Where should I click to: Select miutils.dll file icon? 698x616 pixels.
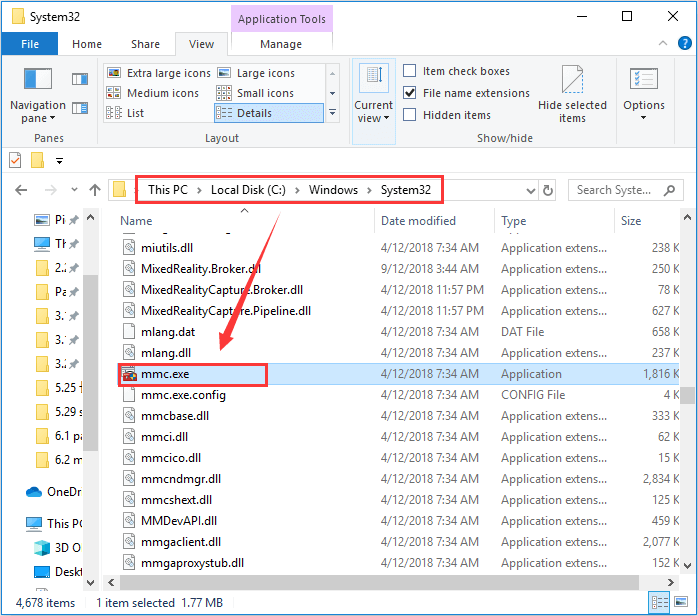pos(129,247)
